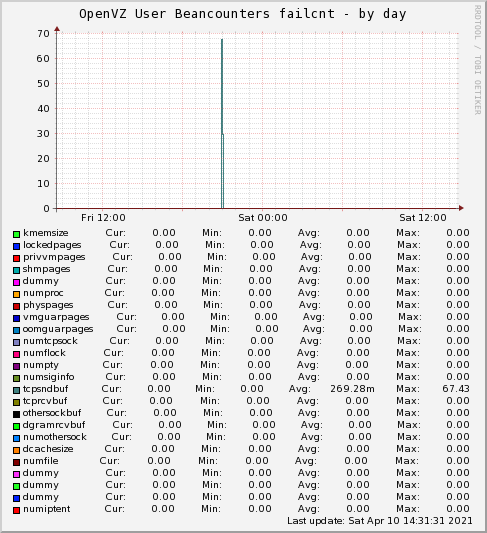Click the physpages legend label
This screenshot has height=533, width=487.
[48, 305]
